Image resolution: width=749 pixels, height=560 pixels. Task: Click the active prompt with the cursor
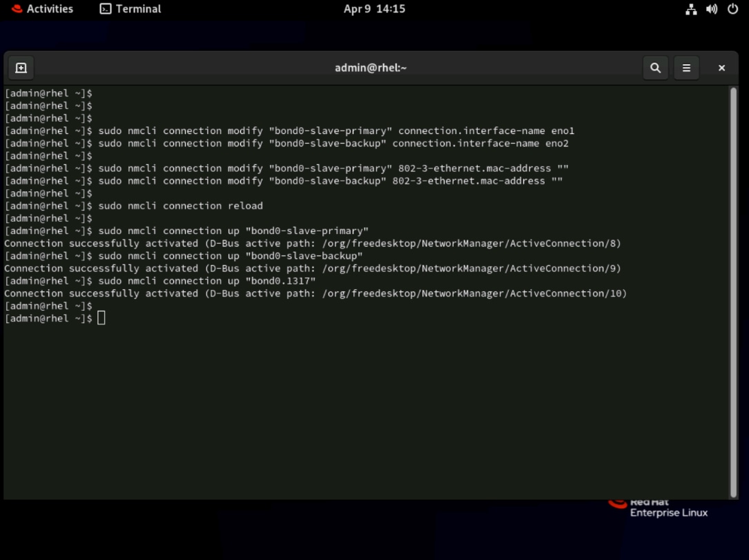click(55, 318)
